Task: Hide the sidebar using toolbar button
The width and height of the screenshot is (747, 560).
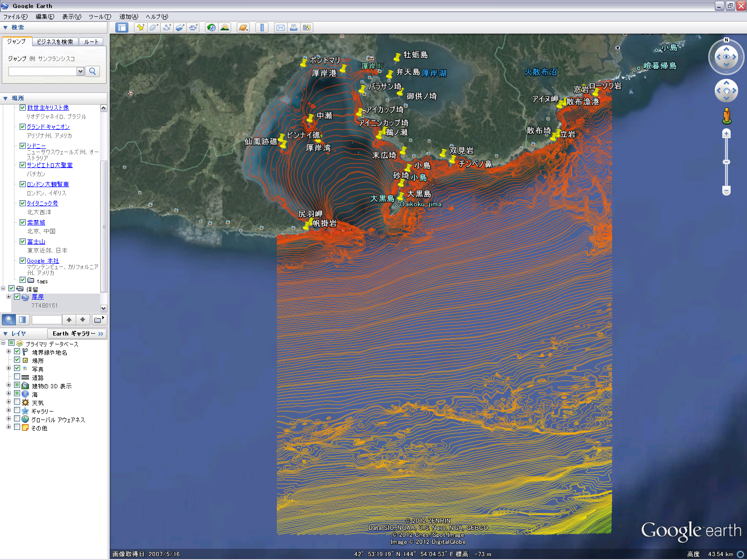Action: 122,28
